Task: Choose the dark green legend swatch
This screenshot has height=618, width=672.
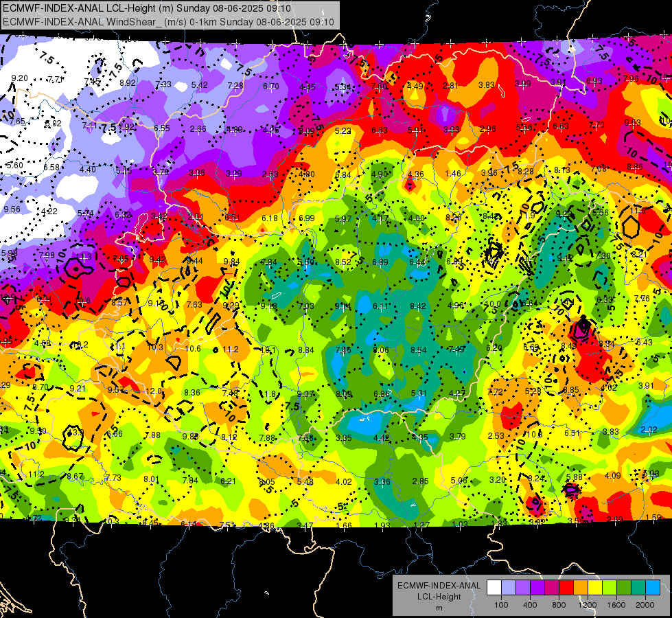Action: tap(623, 588)
